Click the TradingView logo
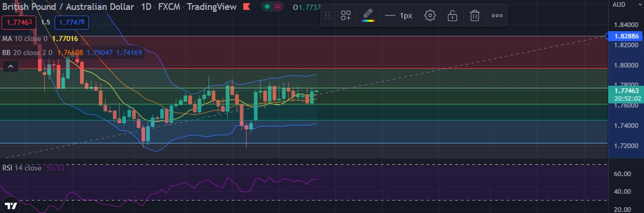Screen dimensions: 644x213 (x=10, y=205)
